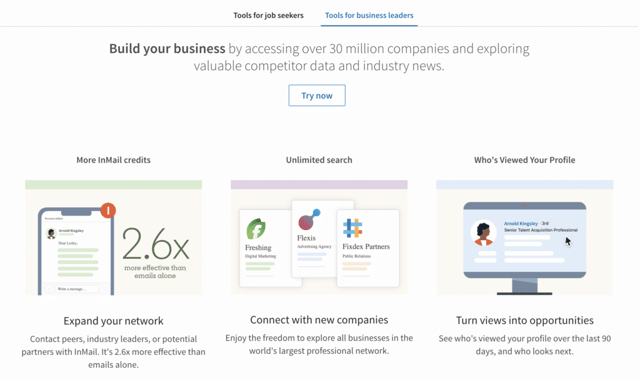
Task: Click the Write a message field on phone
Action: click(x=77, y=289)
